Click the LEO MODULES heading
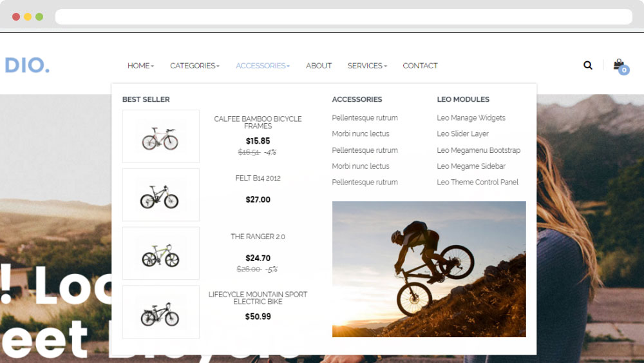This screenshot has height=363, width=644. 463,99
